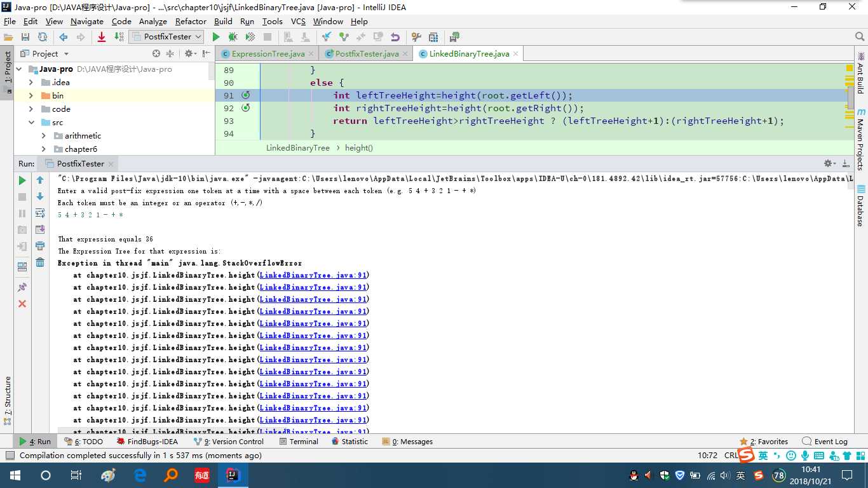Open the VCS menu

tap(298, 21)
